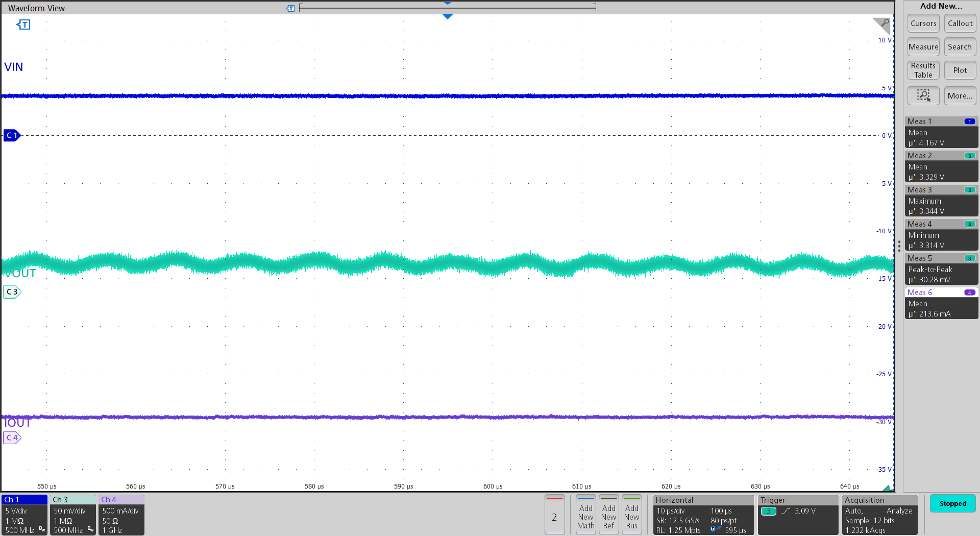Click the results bar collapse handle dots
This screenshot has height=536, width=980.
click(899, 246)
